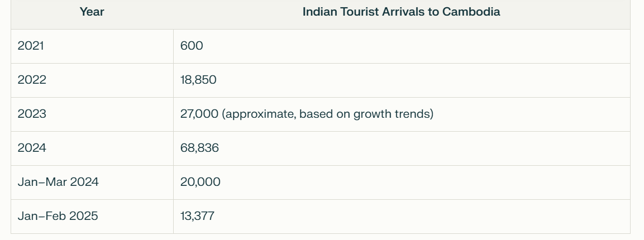Click the Indian Tourist Arrivals to Cambodia header
This screenshot has height=240, width=644.
coord(401,12)
